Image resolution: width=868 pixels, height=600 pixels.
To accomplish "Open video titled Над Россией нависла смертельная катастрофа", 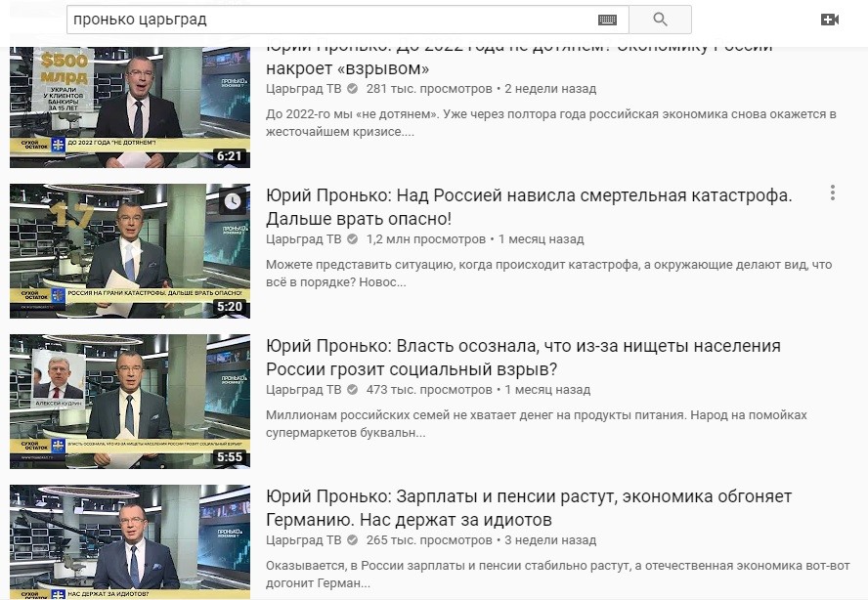I will pos(529,207).
